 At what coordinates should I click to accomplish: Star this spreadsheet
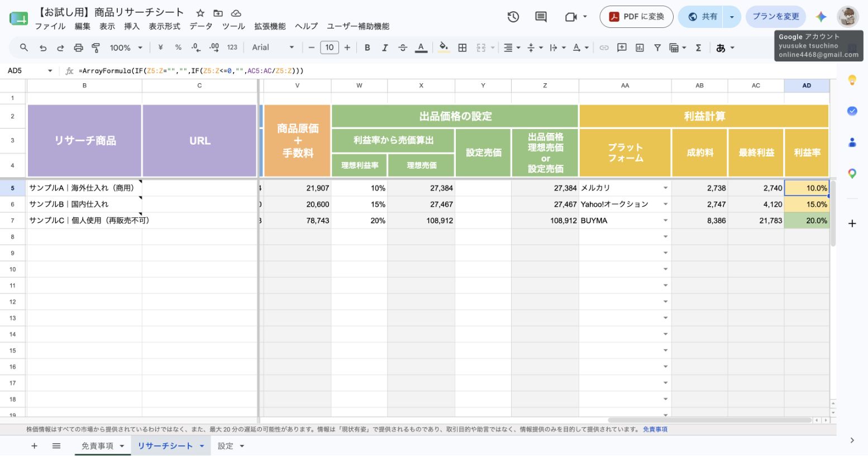200,13
